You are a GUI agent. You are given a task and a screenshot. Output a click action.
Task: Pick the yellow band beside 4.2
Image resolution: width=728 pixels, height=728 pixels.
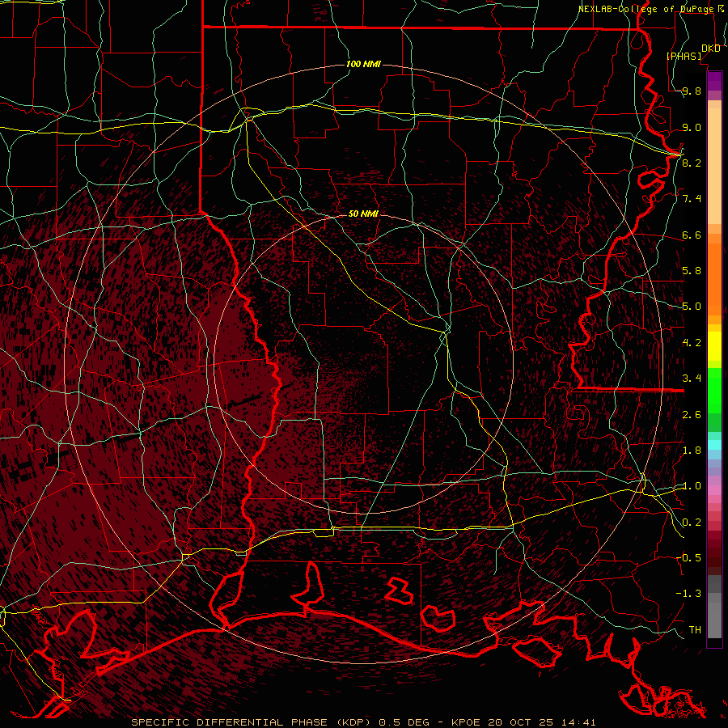coord(714,346)
